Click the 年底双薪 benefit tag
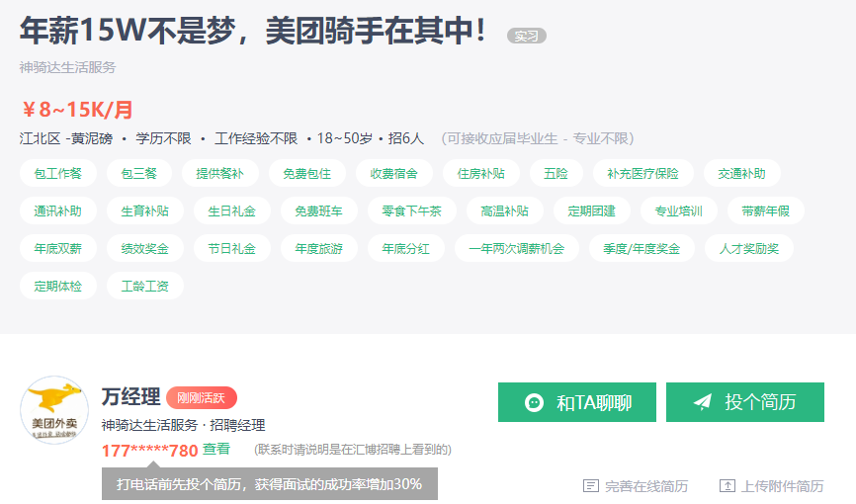856x504 pixels. 58,248
